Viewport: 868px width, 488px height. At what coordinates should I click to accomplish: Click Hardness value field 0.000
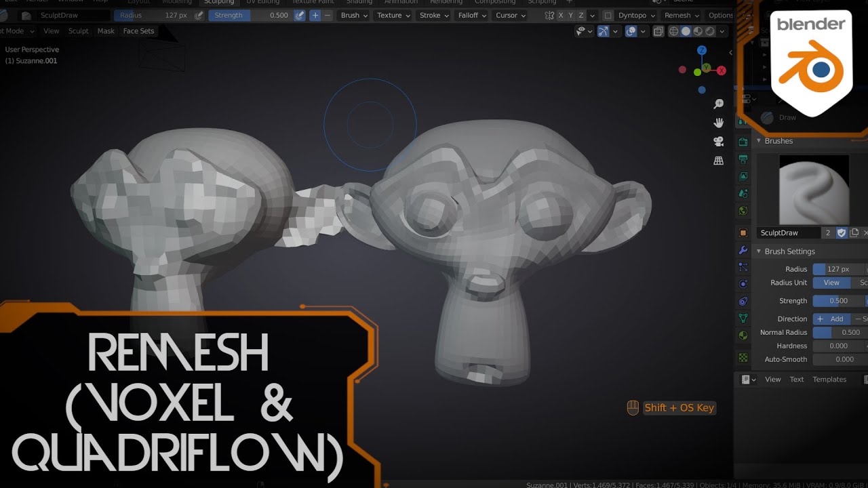[x=840, y=346]
